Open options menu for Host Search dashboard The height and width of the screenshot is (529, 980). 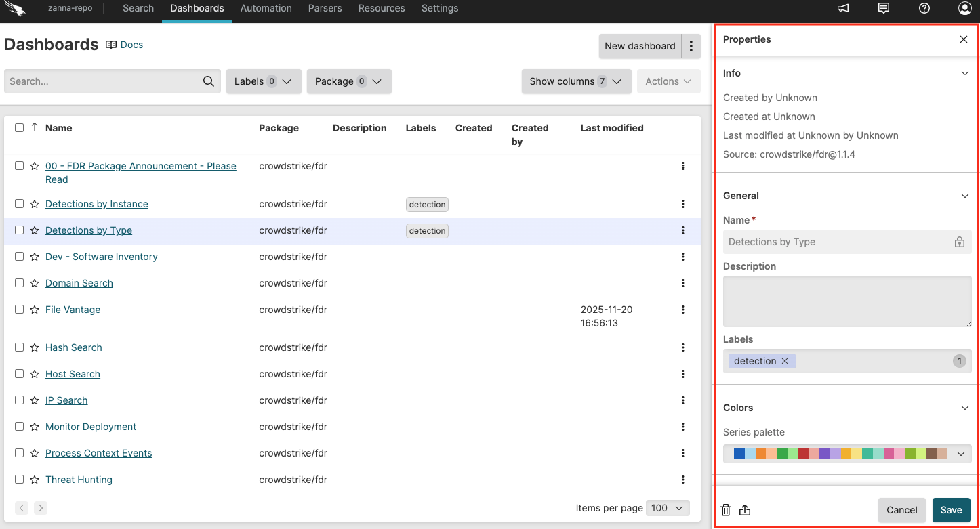pos(683,374)
